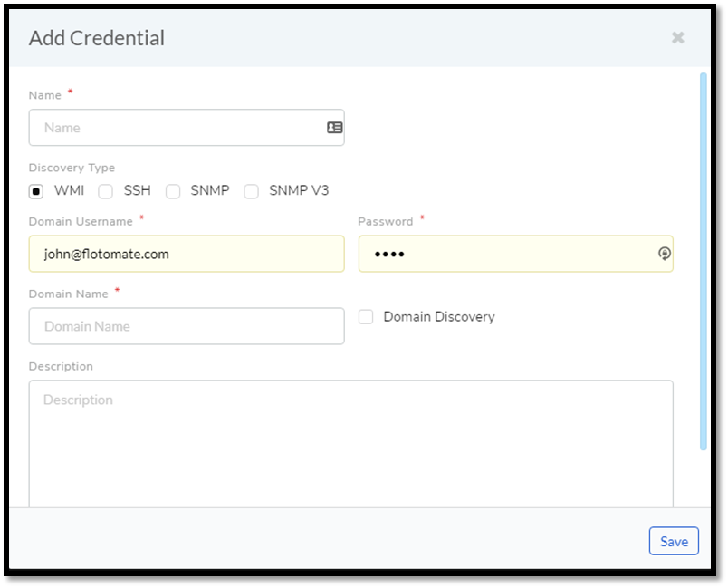Select the SSH discovery type
This screenshot has width=728, height=588.
tap(105, 191)
